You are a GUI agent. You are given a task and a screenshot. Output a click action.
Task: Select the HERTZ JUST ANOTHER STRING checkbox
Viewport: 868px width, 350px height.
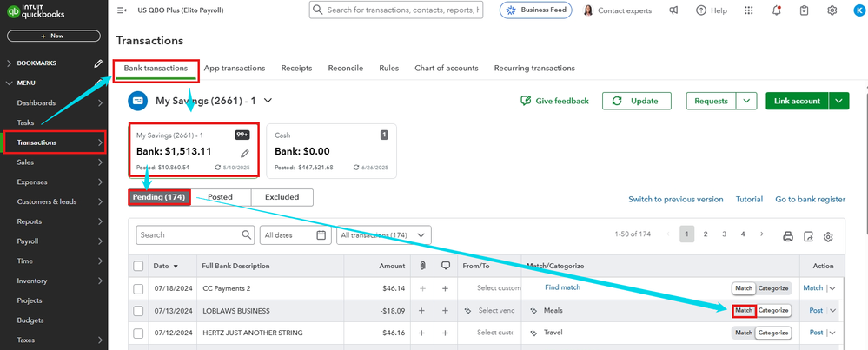138,333
